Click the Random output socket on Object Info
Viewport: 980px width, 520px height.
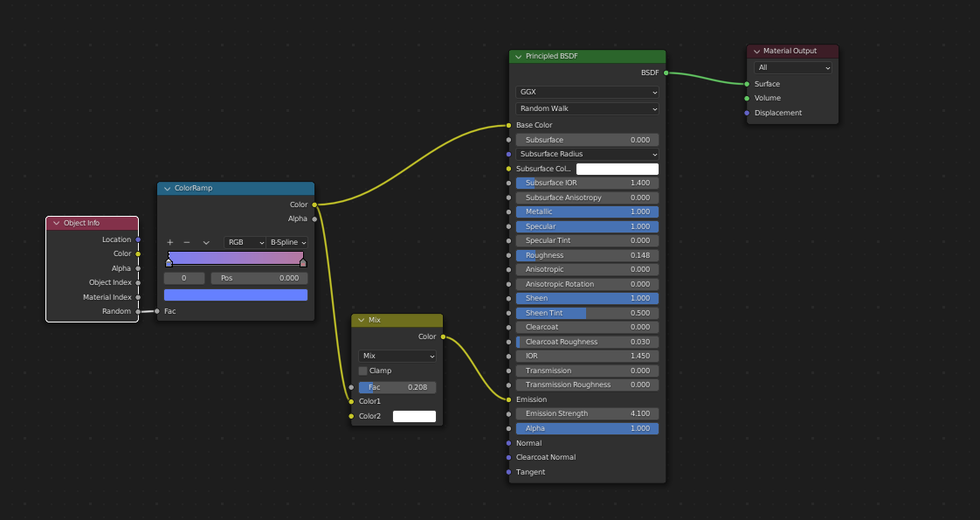pyautogui.click(x=138, y=311)
